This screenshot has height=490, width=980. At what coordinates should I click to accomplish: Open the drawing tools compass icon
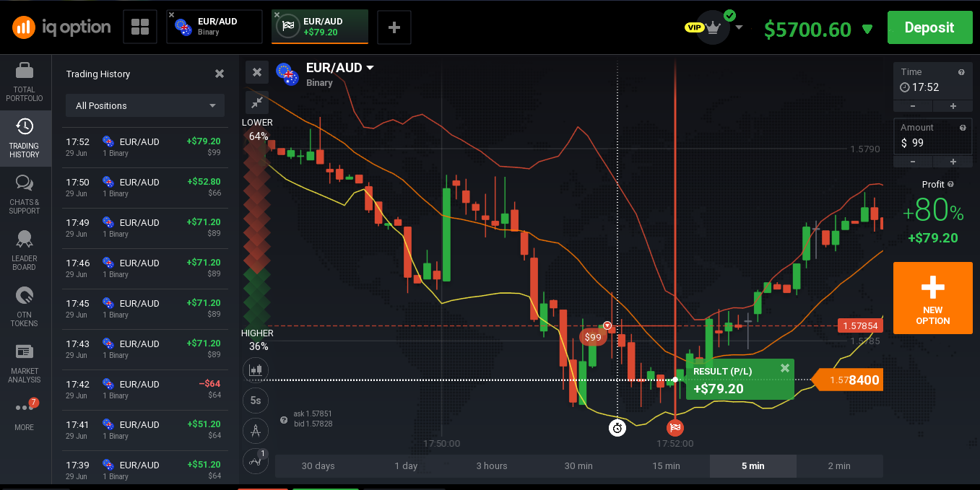(256, 431)
